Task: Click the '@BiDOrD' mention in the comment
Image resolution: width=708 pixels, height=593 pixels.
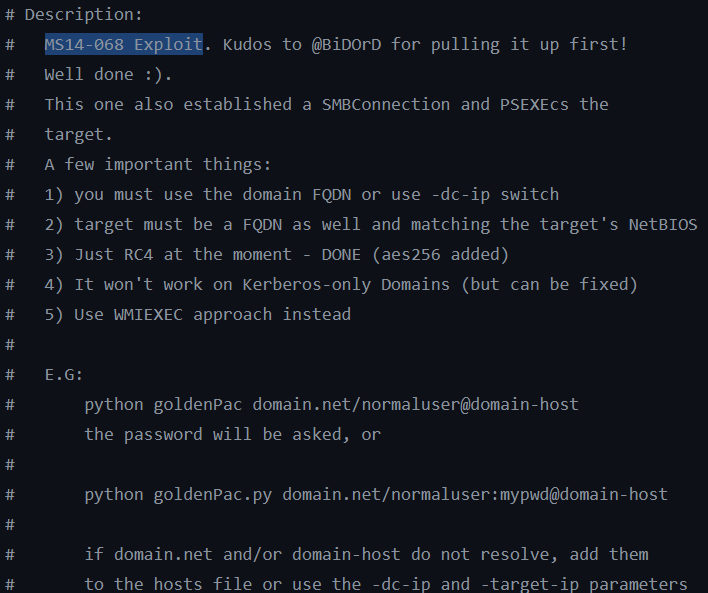Action: click(346, 44)
